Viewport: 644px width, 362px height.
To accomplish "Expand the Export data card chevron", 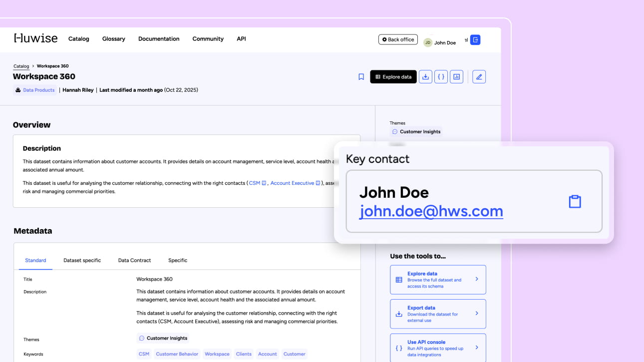I will (477, 314).
